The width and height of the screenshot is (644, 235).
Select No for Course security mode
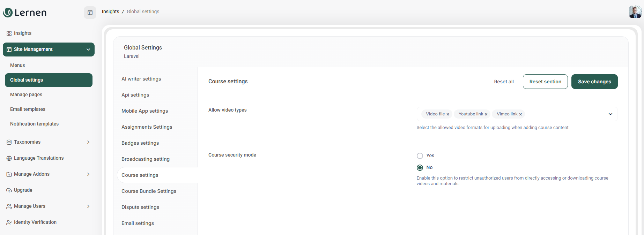420,168
